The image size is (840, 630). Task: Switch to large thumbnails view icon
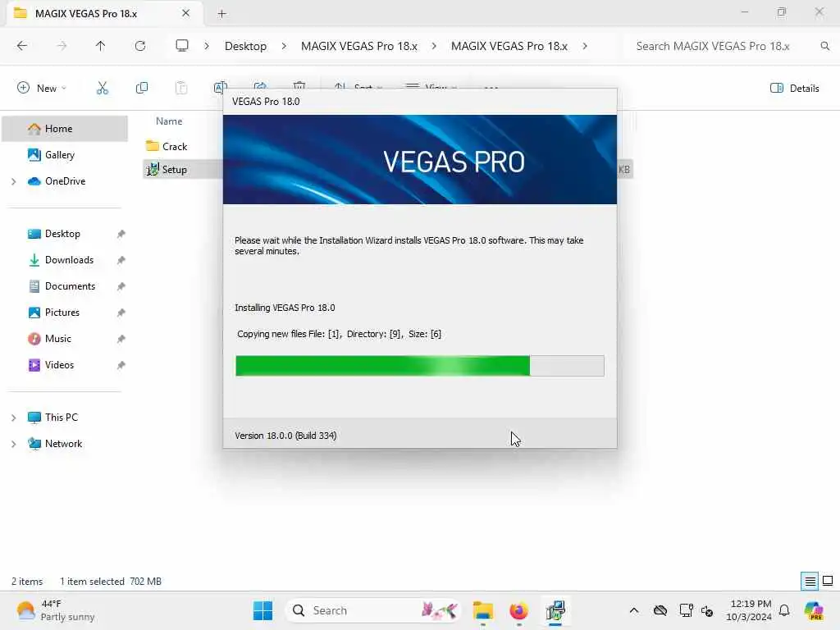tap(828, 581)
